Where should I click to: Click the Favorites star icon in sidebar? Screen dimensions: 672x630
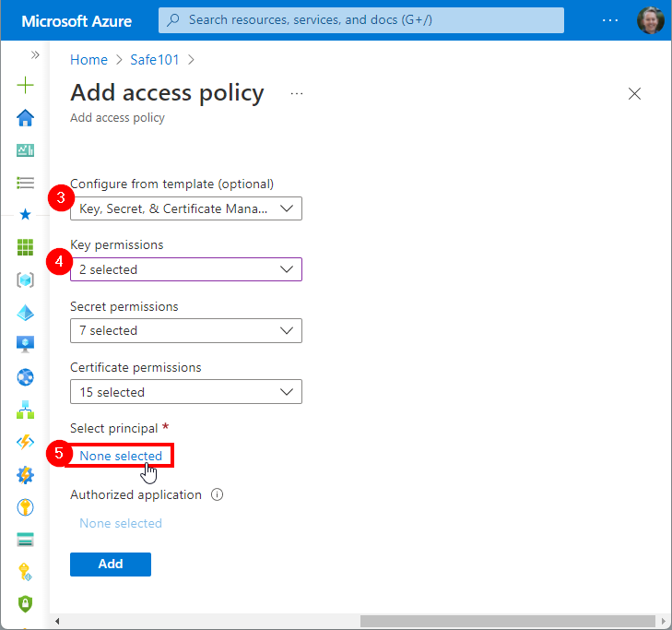click(26, 215)
